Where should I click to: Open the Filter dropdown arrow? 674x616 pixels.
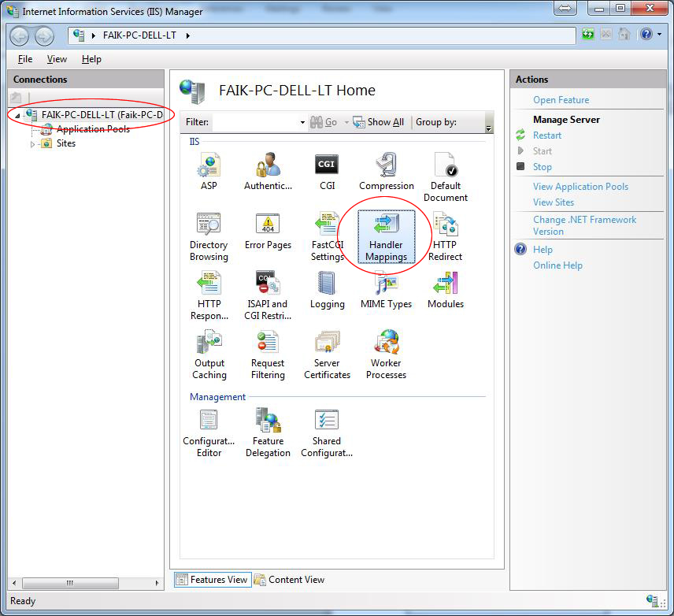[302, 123]
